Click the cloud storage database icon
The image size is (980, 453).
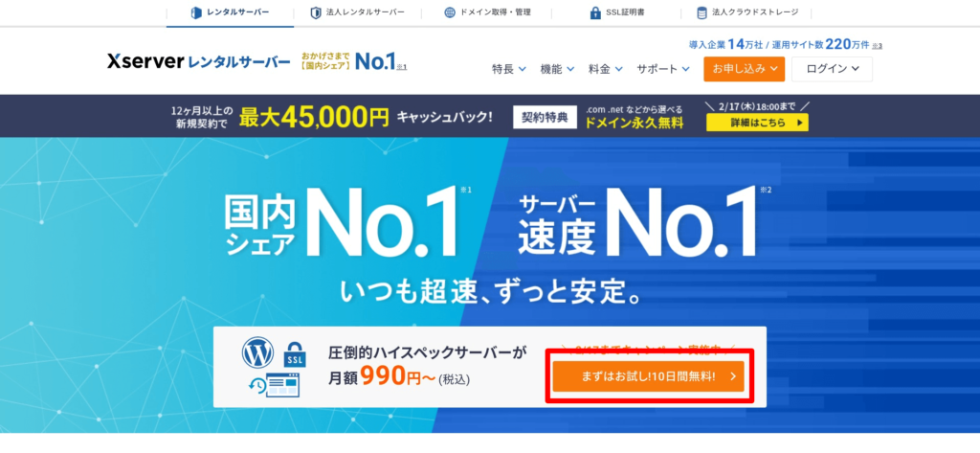[x=702, y=12]
